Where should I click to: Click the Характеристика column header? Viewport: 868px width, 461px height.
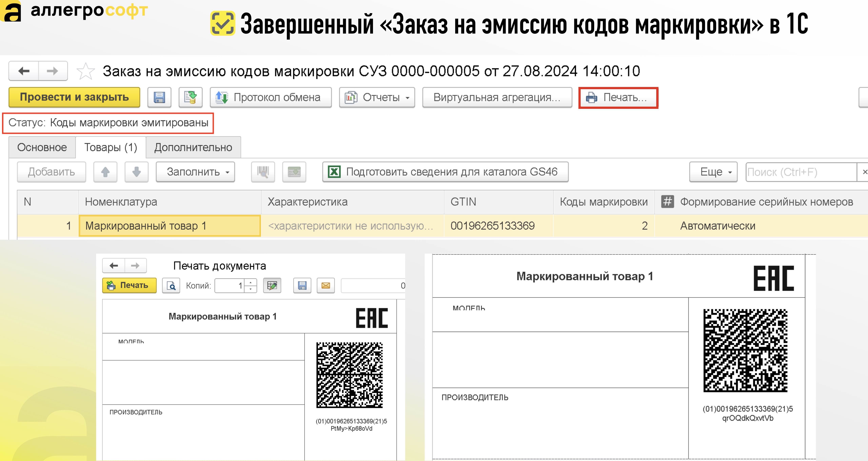(x=352, y=202)
